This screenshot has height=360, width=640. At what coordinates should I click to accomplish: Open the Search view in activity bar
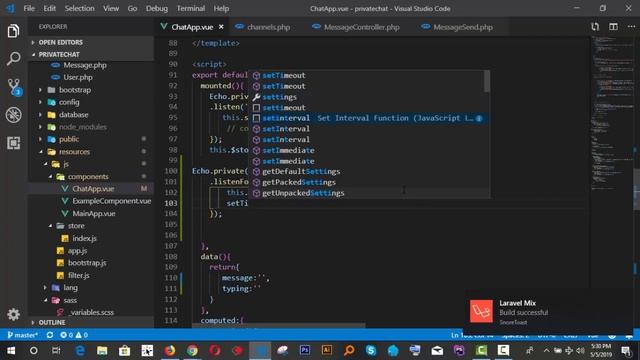point(13,59)
